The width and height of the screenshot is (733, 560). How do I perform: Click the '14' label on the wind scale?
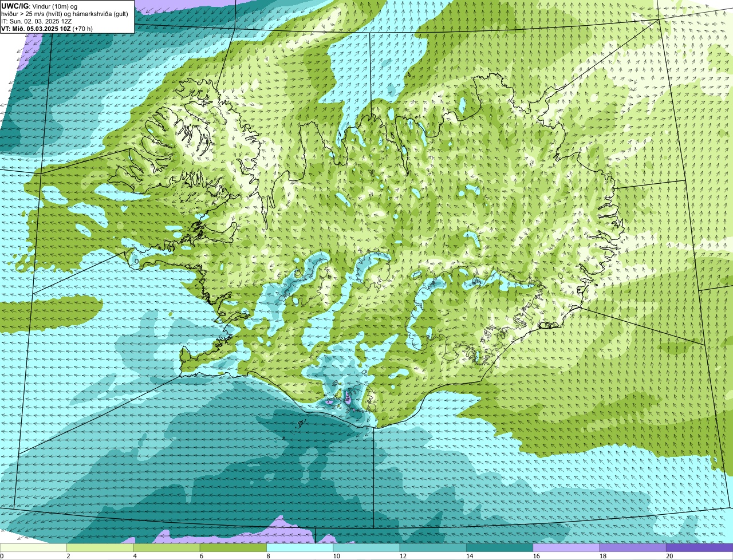coord(470,556)
